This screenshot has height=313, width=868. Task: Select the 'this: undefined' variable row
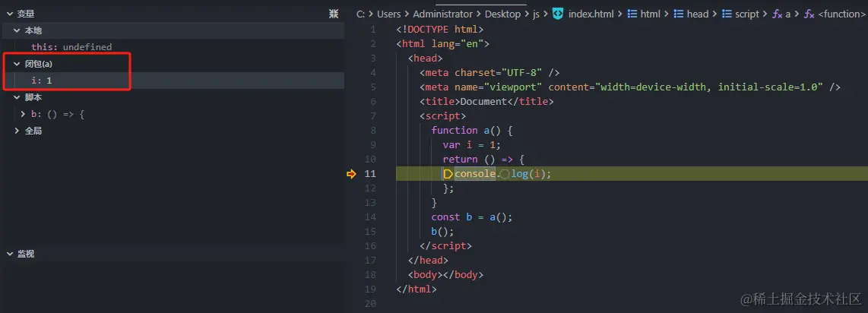(x=173, y=47)
